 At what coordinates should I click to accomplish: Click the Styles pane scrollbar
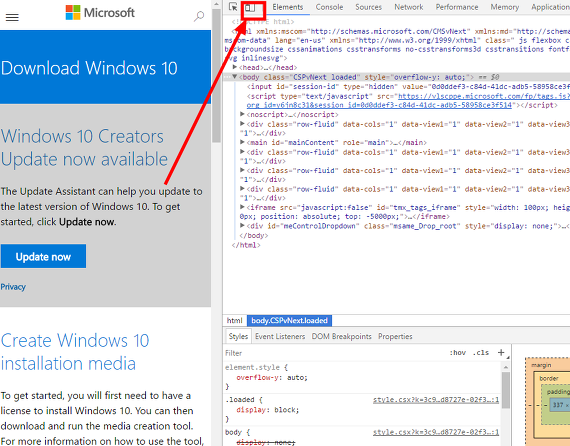506,390
